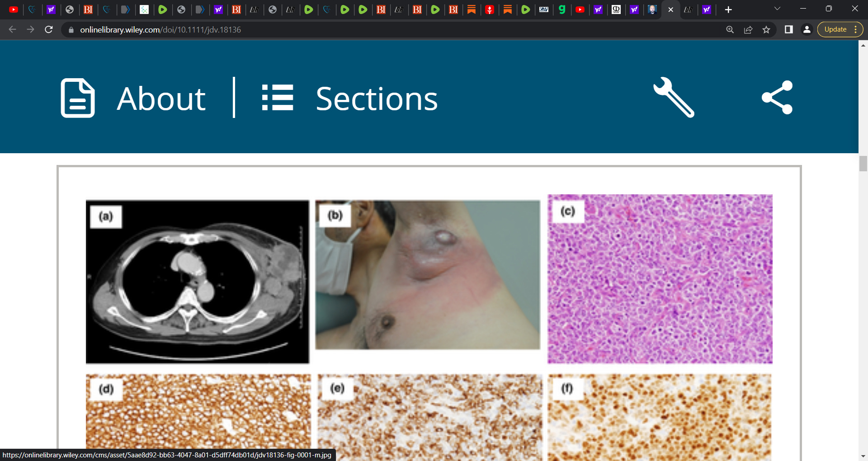
Task: Reload the Wiley article page
Action: pyautogui.click(x=49, y=29)
